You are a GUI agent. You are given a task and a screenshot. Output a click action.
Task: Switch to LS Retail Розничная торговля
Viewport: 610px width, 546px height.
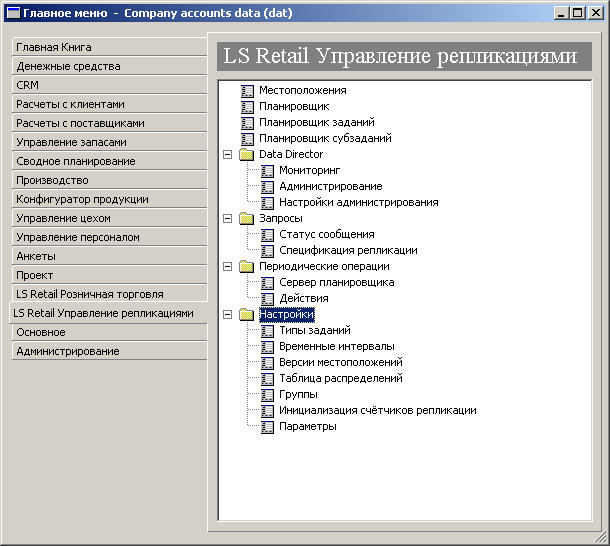click(110, 294)
